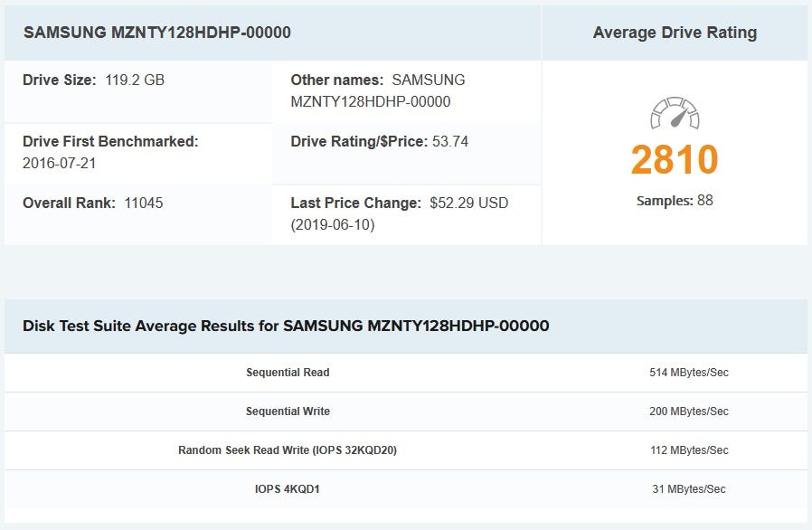812x530 pixels.
Task: Click the Disk Test Suite Average Results heading
Action: (x=286, y=326)
